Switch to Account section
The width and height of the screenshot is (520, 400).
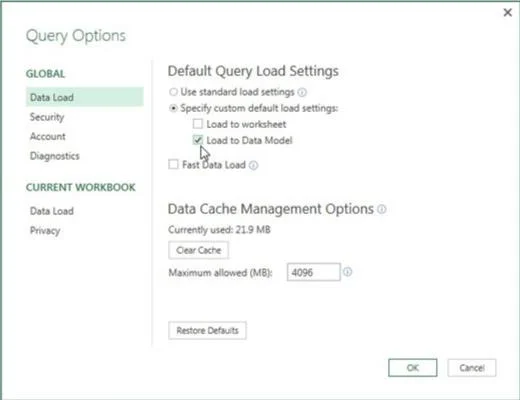48,136
